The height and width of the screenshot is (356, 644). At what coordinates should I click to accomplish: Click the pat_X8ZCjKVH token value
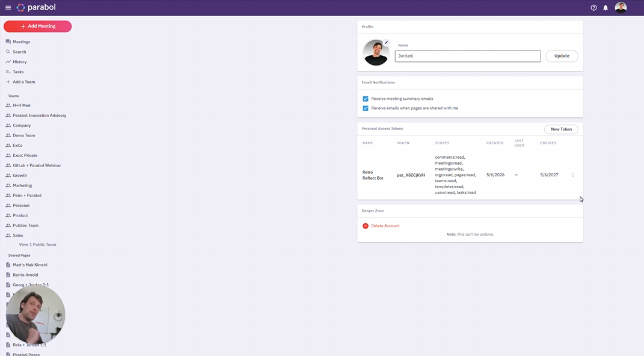click(411, 175)
